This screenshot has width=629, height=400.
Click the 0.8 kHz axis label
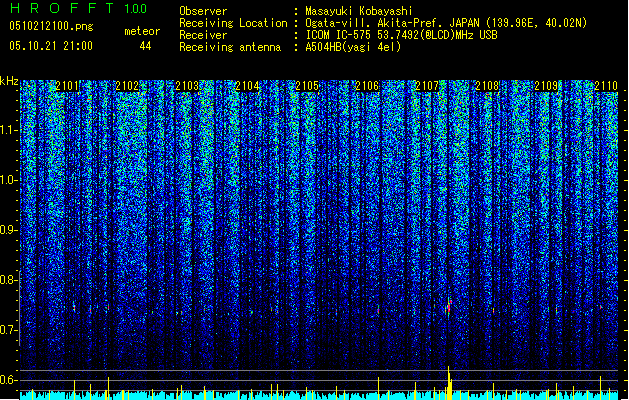(9, 280)
